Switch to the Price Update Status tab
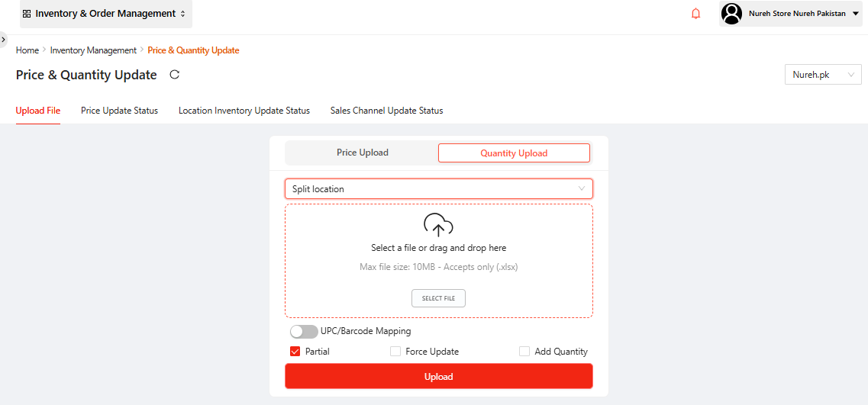 [119, 111]
